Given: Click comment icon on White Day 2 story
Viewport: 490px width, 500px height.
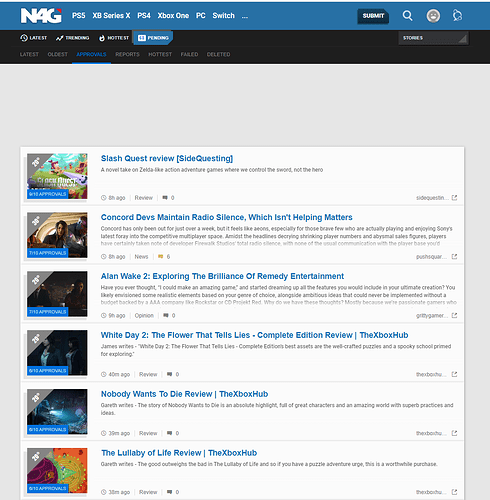Looking at the screenshot, I should tap(170, 374).
